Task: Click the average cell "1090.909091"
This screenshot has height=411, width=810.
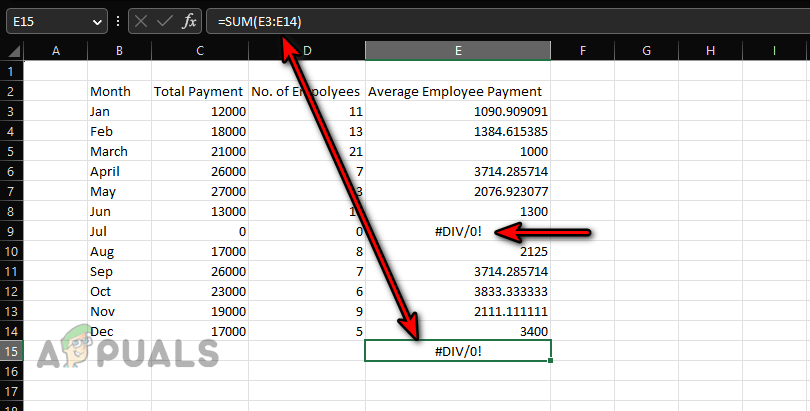Action: coord(458,111)
